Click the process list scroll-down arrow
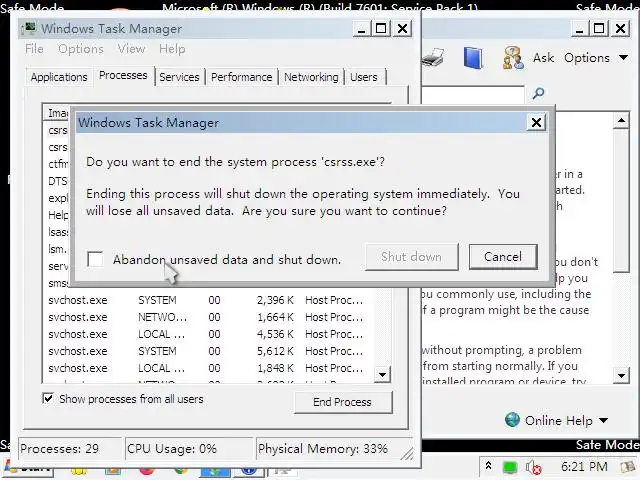Screen dimensions: 640x480 click(382, 374)
